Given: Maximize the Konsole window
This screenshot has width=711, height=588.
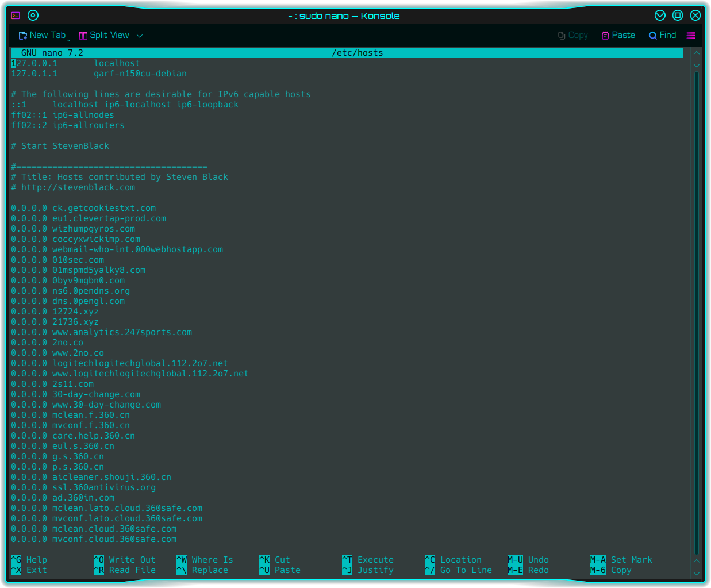Looking at the screenshot, I should click(678, 16).
